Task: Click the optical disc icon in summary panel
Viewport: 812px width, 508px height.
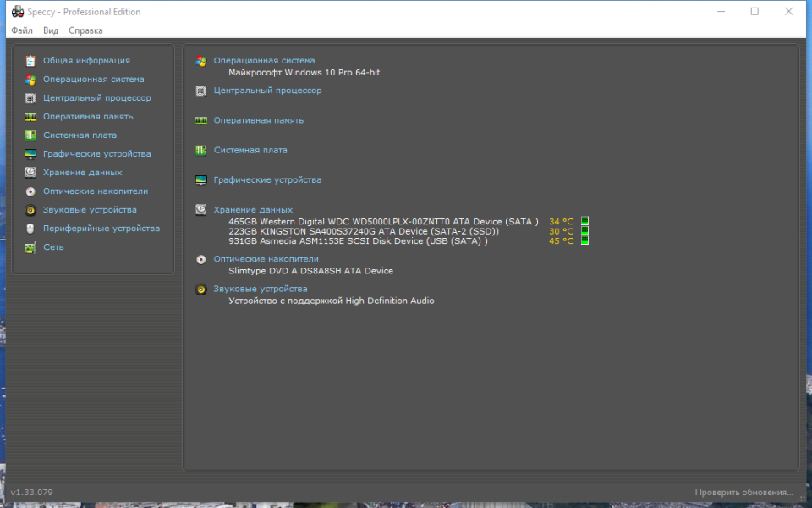Action: tap(201, 259)
